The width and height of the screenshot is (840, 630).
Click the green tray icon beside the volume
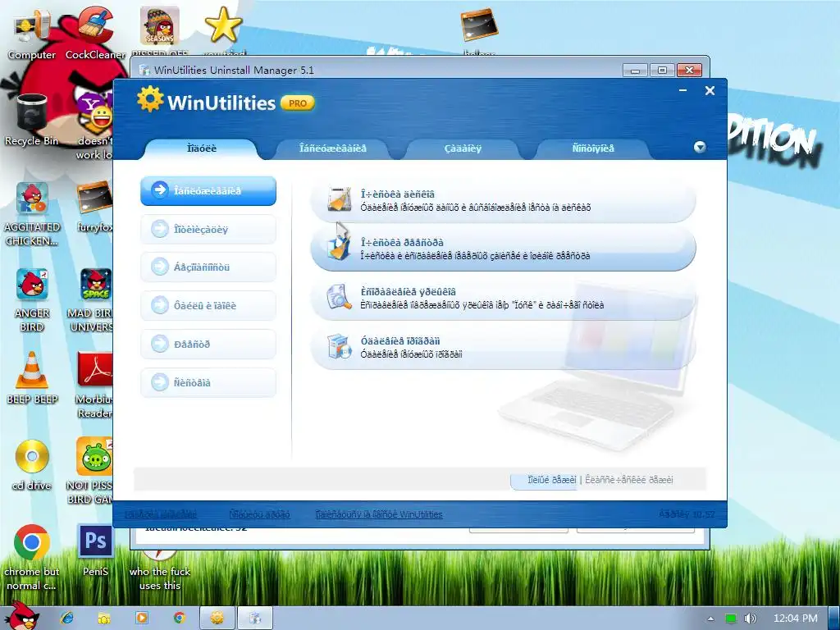(730, 619)
